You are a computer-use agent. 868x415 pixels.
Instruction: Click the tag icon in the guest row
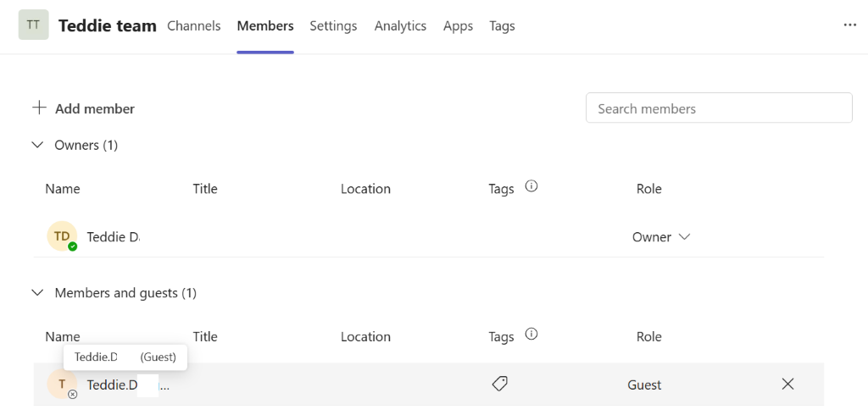point(500,385)
